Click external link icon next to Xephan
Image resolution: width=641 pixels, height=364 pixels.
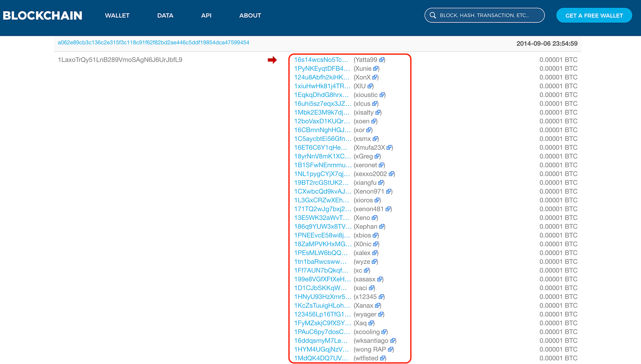tap(381, 227)
